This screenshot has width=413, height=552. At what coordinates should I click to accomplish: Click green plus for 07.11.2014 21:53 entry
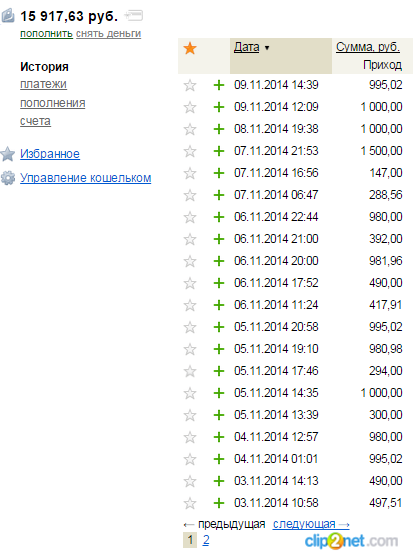click(219, 151)
